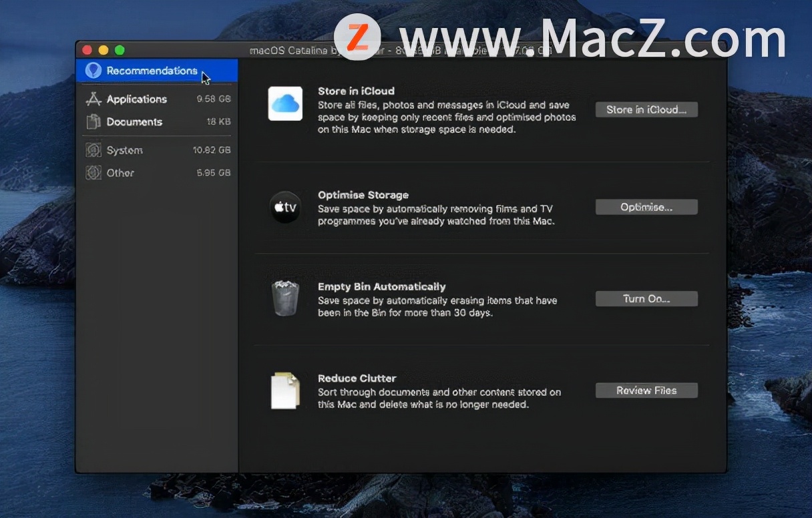Select the Recommendations lightbulb icon
812x518 pixels.
click(93, 70)
